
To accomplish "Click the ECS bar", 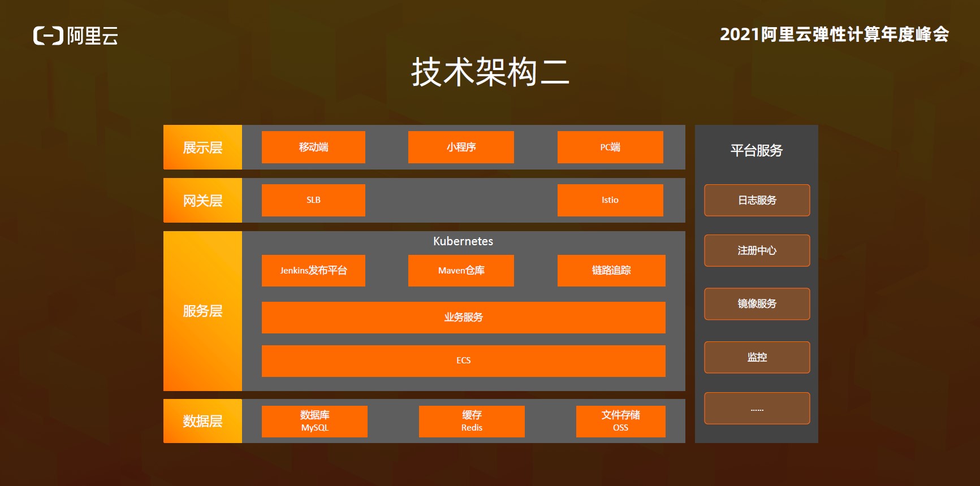I will [x=464, y=361].
